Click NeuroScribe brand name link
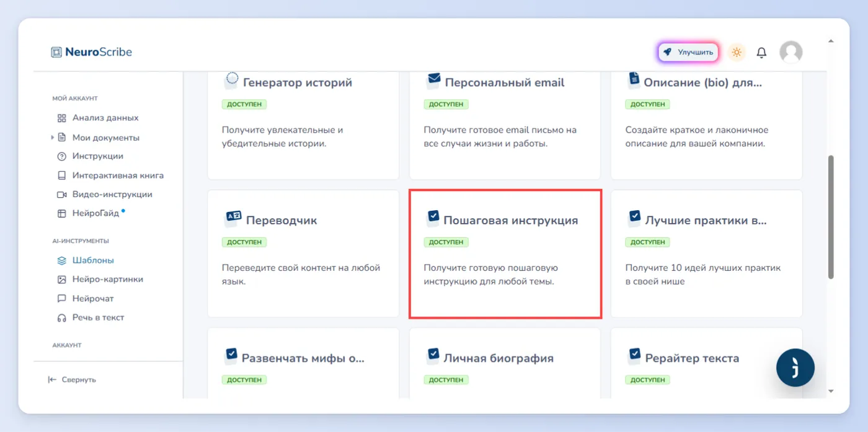Viewport: 868px width, 432px height. tap(99, 52)
